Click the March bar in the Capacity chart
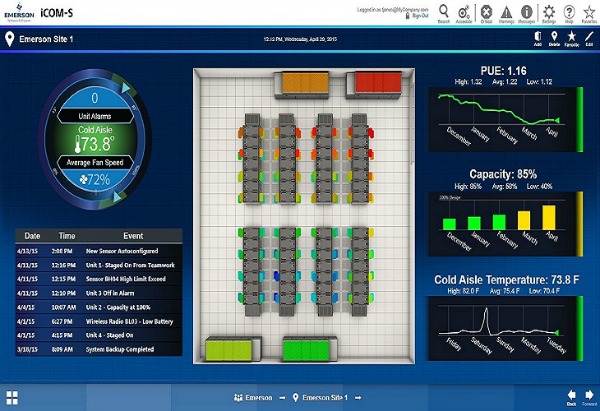 (x=524, y=220)
